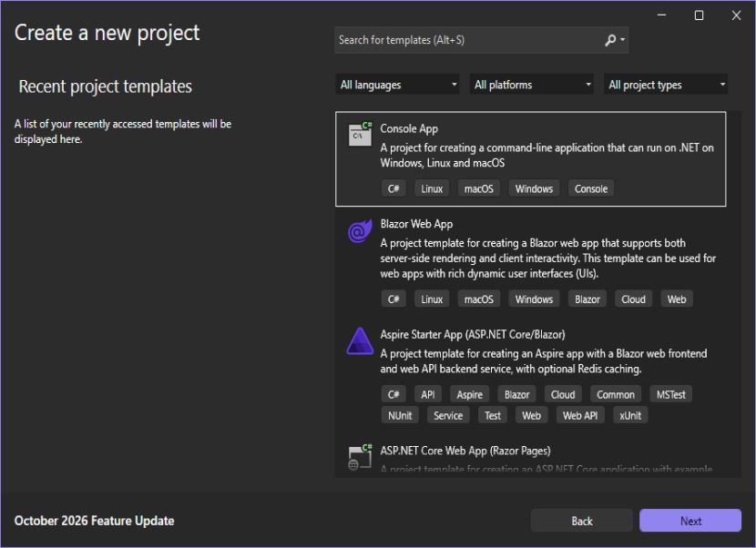Click the Cloud tag under Blazor Web App
This screenshot has height=548, width=756.
click(x=633, y=299)
